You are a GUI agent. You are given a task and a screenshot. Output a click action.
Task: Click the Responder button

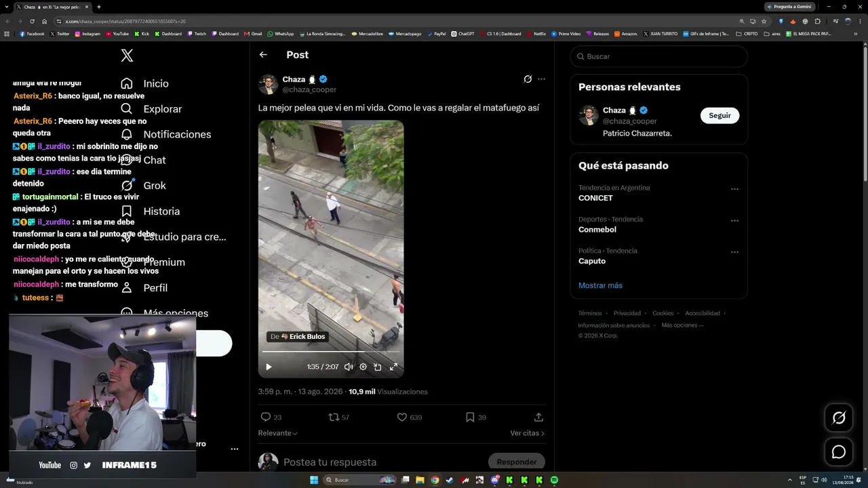(516, 462)
